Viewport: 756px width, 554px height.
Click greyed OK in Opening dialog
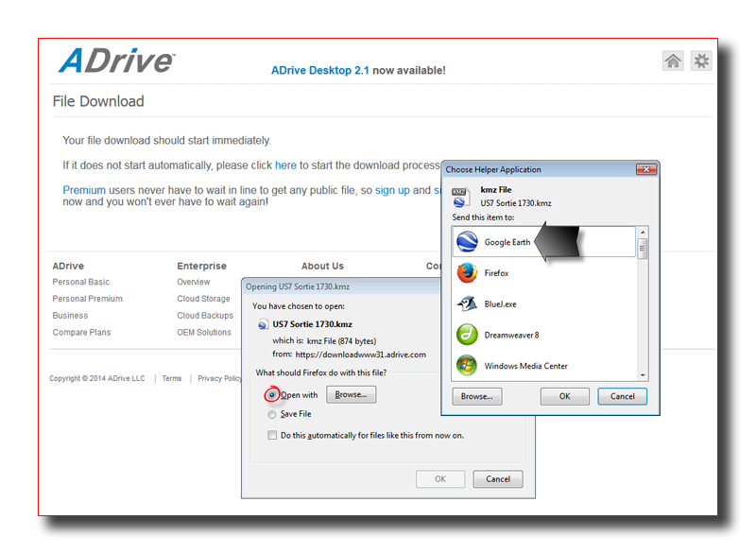(440, 478)
